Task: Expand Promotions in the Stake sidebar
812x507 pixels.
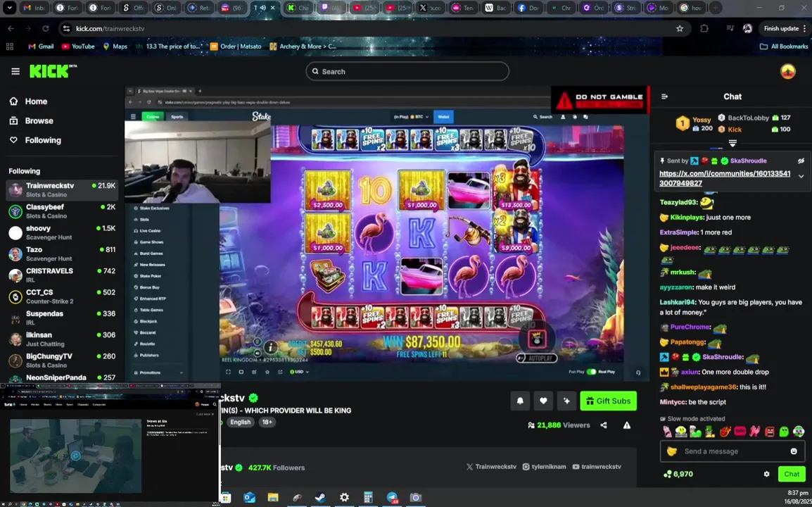Action: (x=158, y=373)
